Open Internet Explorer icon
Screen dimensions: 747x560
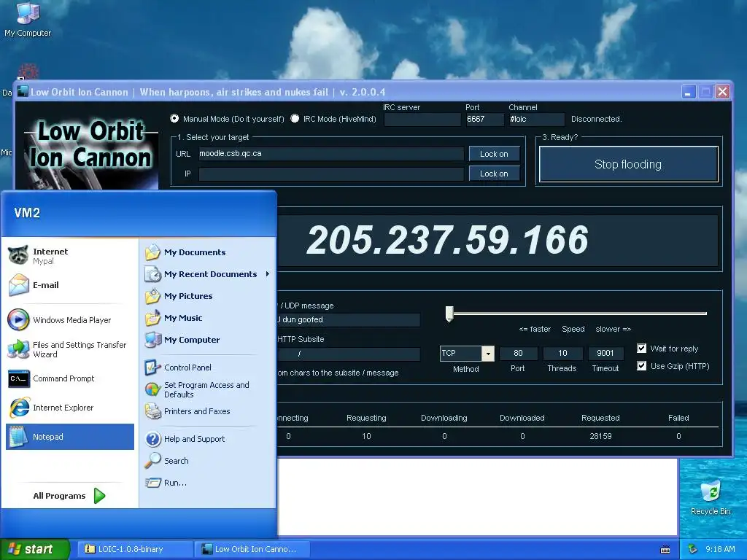pos(18,408)
